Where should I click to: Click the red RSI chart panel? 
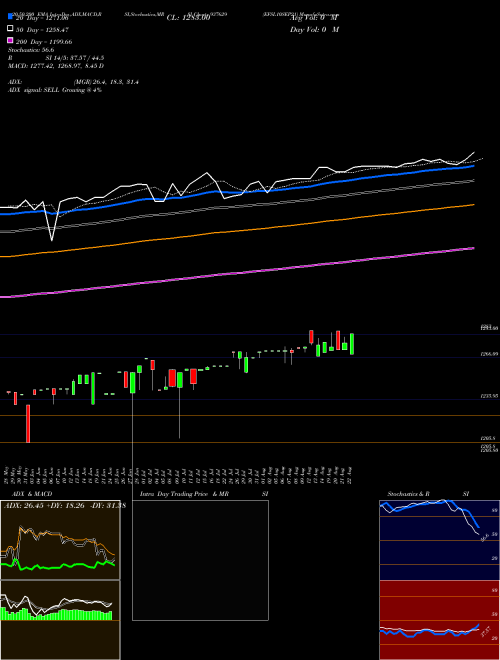439,620
